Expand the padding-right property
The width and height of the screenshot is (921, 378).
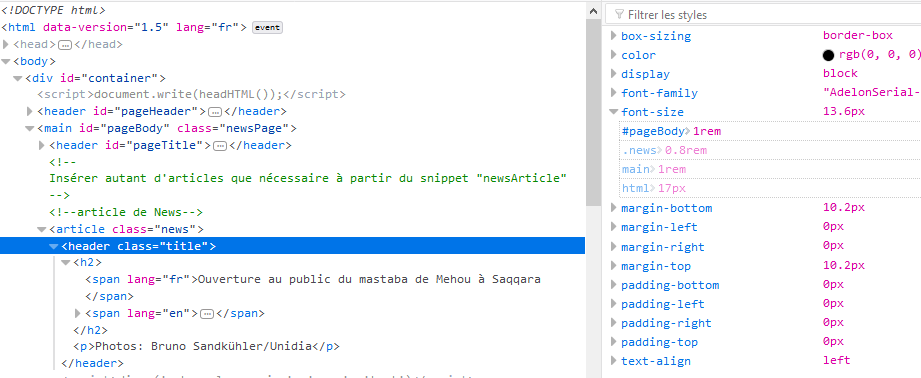click(x=614, y=323)
